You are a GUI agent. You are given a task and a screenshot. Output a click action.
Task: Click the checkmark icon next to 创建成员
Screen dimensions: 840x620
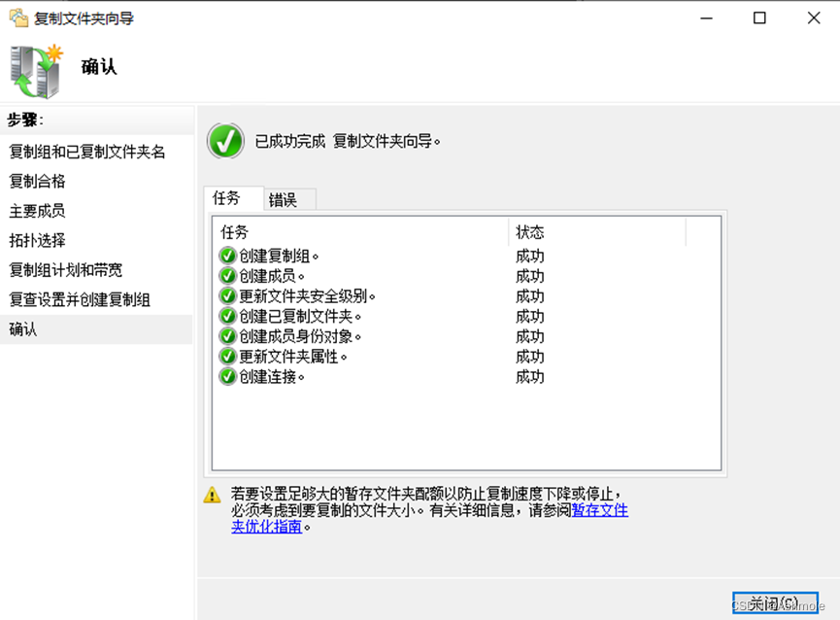pyautogui.click(x=226, y=275)
